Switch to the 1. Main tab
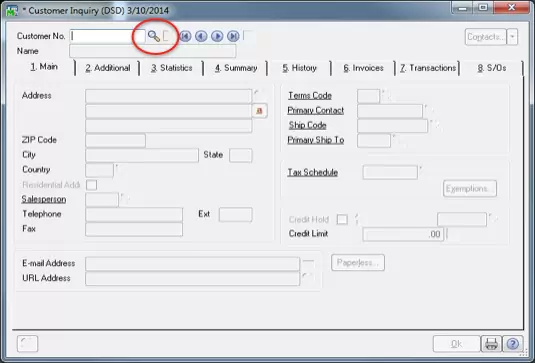Image resolution: width=535 pixels, height=363 pixels. point(44,67)
